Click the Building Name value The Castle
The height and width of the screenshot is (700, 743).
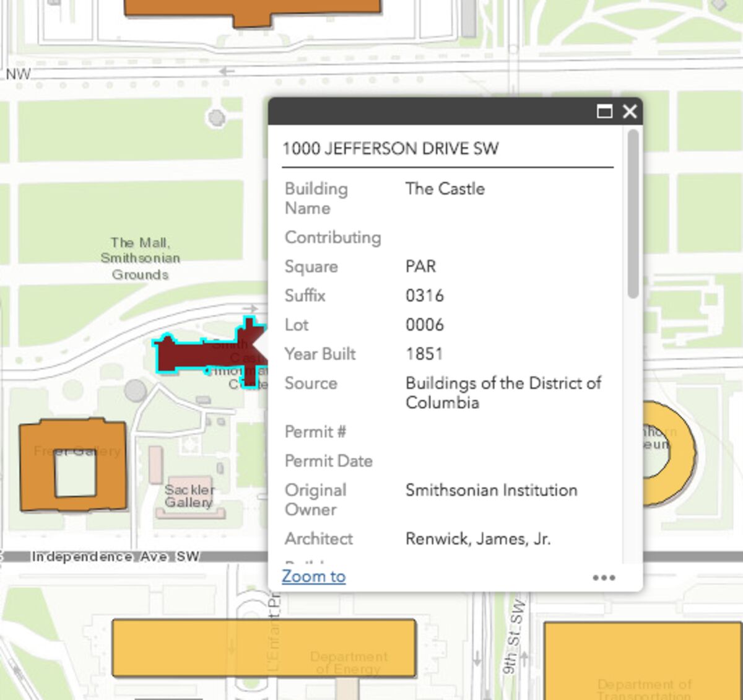coord(445,189)
